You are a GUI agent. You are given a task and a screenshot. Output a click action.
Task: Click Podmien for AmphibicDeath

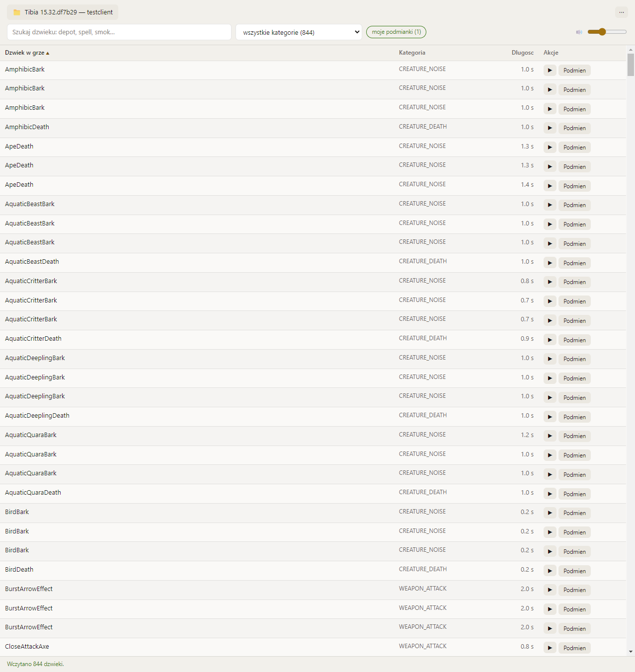coord(574,128)
